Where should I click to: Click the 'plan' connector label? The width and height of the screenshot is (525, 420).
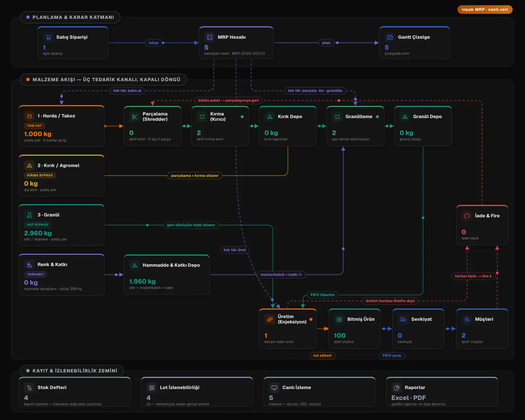click(326, 43)
